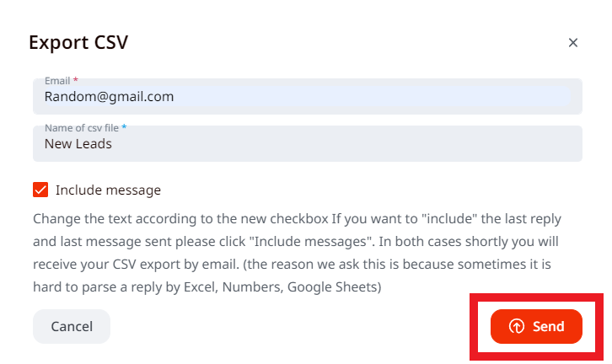Click the blue asterisk beside Name of csv file

(x=124, y=126)
